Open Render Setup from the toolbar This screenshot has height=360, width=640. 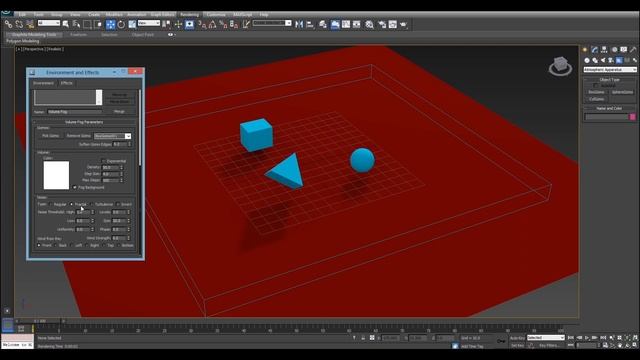point(382,24)
